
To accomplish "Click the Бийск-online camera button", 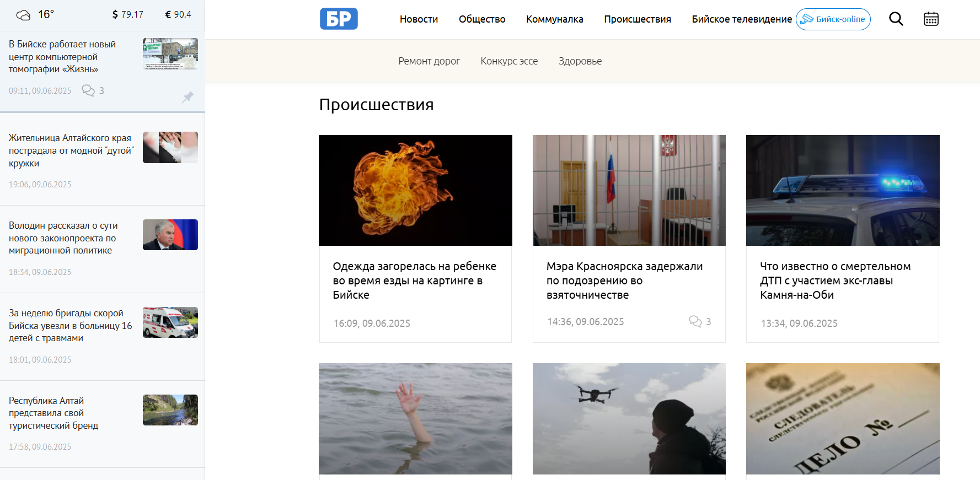I will click(x=833, y=19).
